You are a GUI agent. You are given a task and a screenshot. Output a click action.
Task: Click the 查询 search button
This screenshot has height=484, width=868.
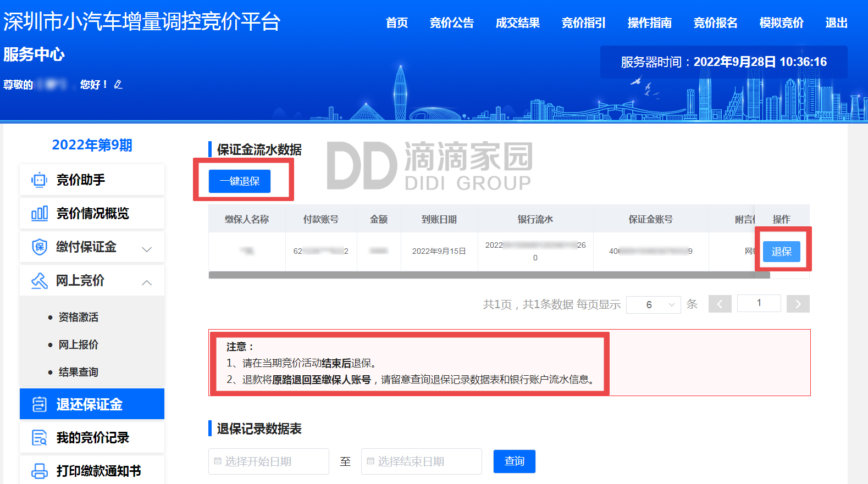pyautogui.click(x=515, y=461)
